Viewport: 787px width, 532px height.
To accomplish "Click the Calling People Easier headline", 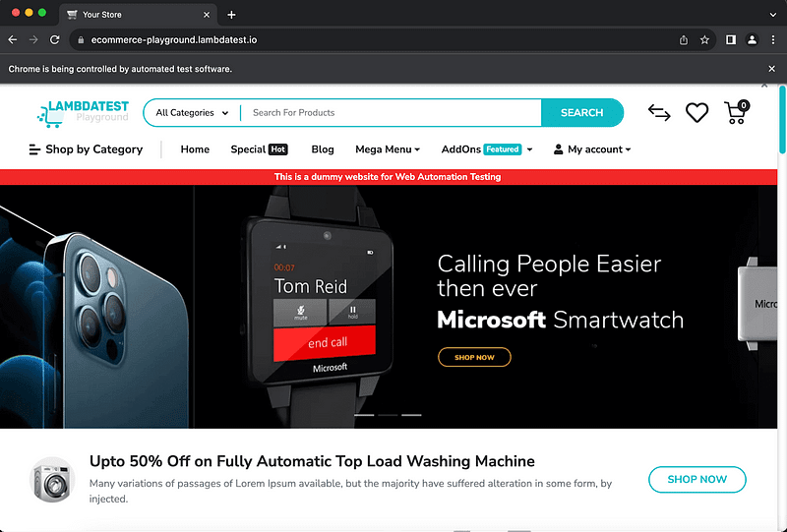I will click(549, 275).
